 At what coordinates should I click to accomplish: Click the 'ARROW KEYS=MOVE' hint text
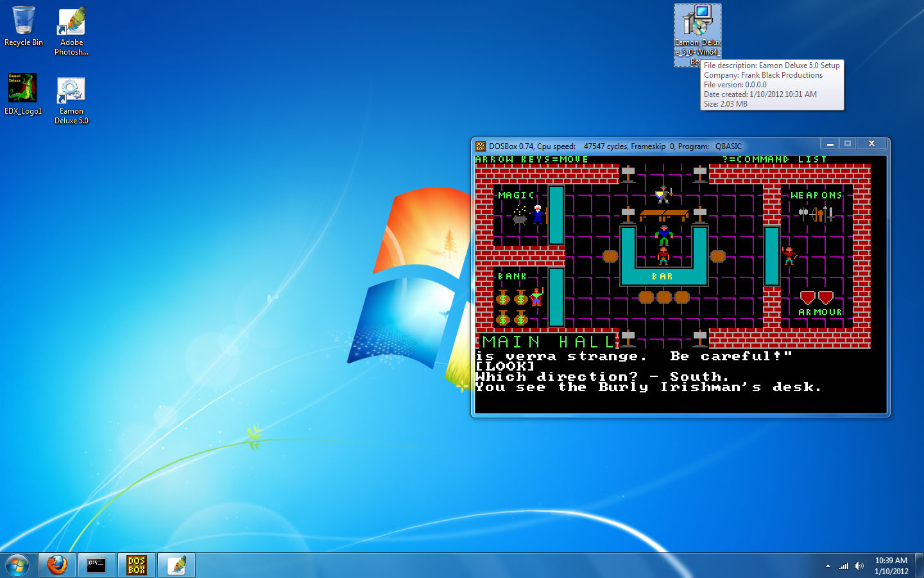pos(532,159)
